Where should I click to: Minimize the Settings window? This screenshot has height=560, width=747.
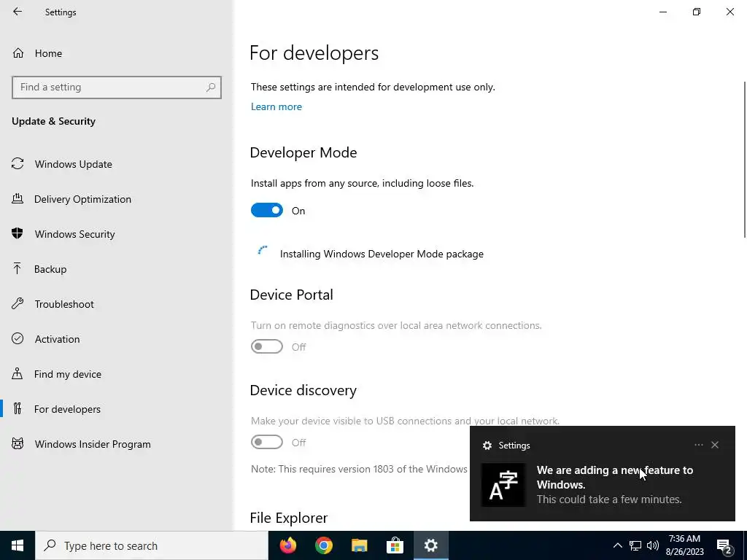[x=662, y=12]
